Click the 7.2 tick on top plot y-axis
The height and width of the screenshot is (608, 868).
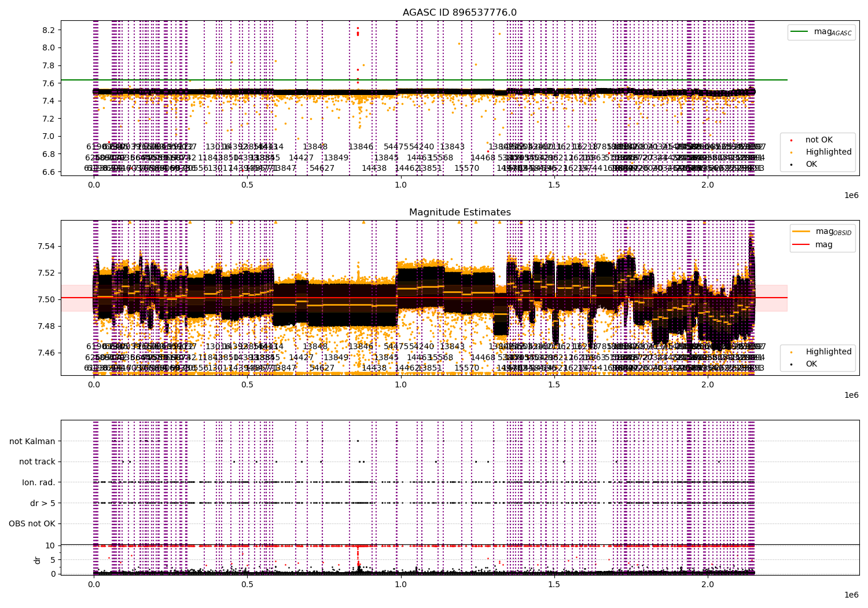click(50, 119)
